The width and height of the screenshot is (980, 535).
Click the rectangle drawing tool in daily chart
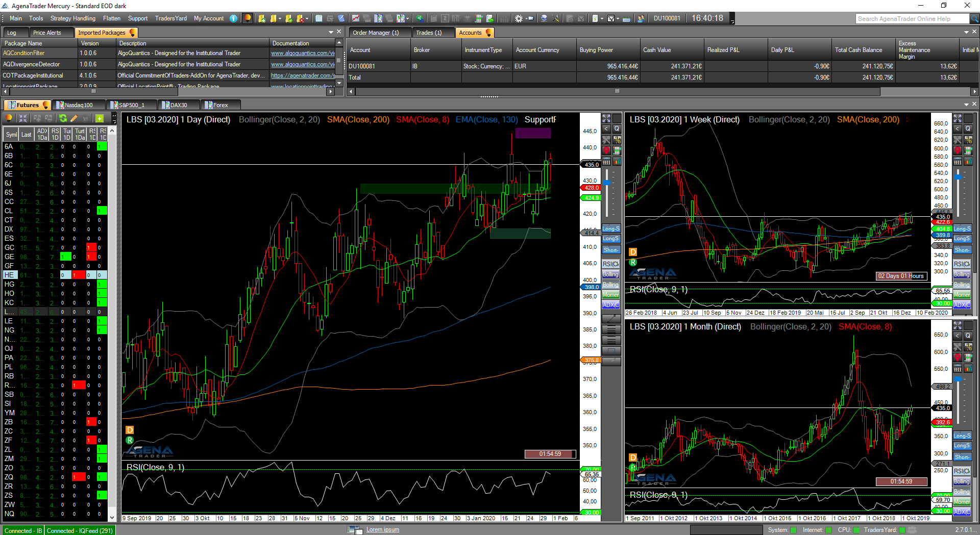pos(611,351)
